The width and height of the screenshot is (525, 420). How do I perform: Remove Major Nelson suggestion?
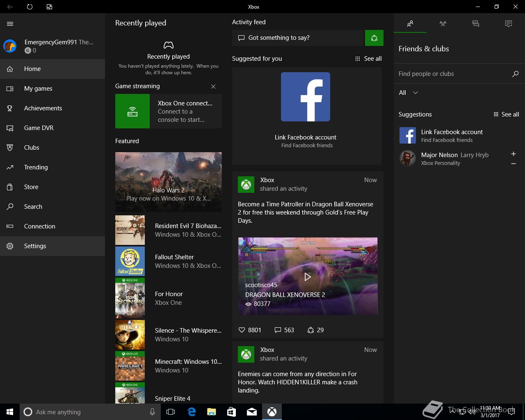(x=514, y=164)
